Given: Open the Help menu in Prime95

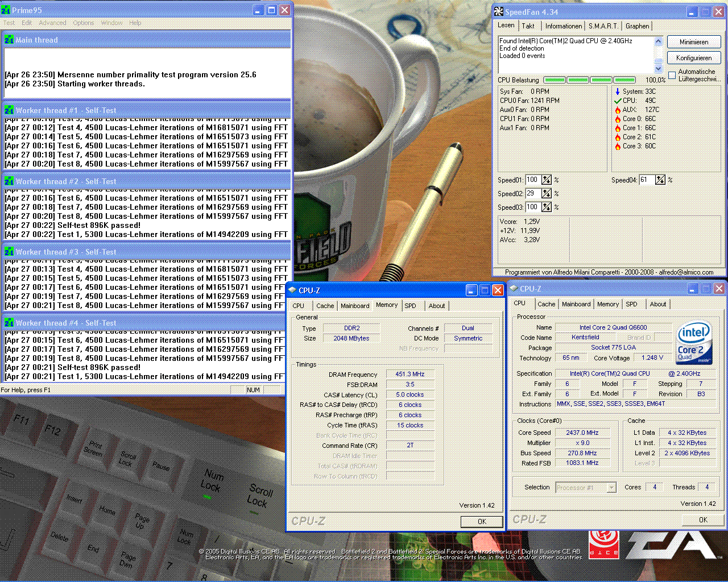Looking at the screenshot, I should click(x=135, y=23).
